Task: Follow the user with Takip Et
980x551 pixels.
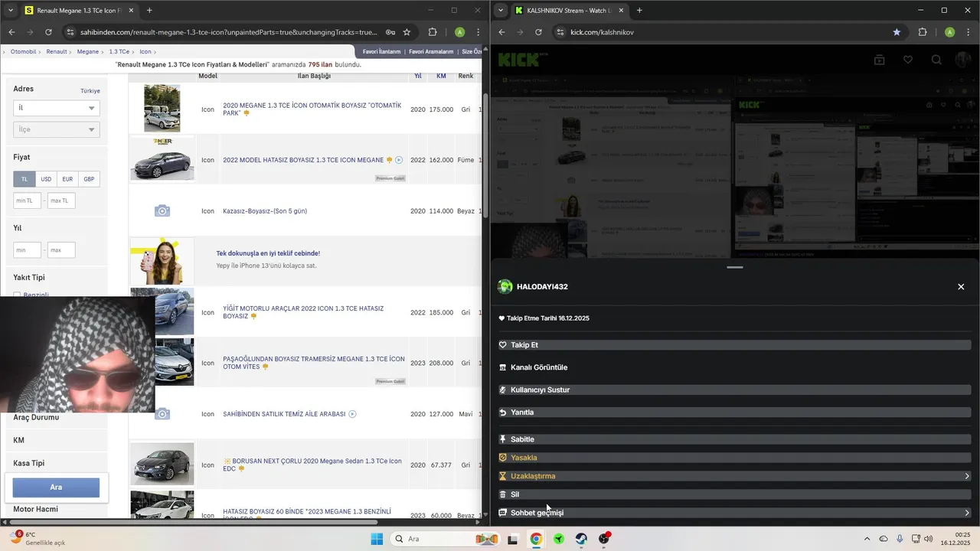Action: point(735,345)
